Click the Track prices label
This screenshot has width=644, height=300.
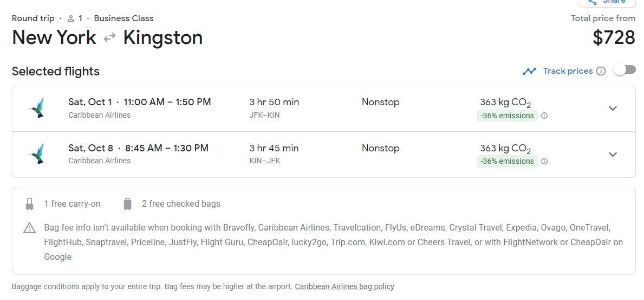[x=568, y=71]
